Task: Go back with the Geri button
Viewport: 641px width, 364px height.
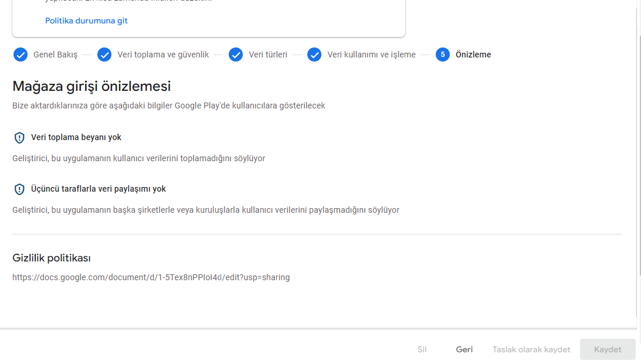Action: click(464, 350)
